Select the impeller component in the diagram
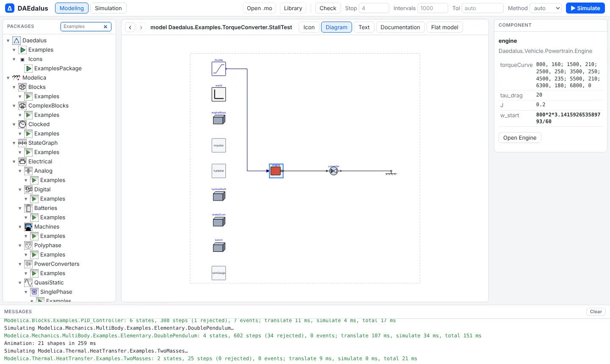This screenshot has height=364, width=610. (219, 145)
